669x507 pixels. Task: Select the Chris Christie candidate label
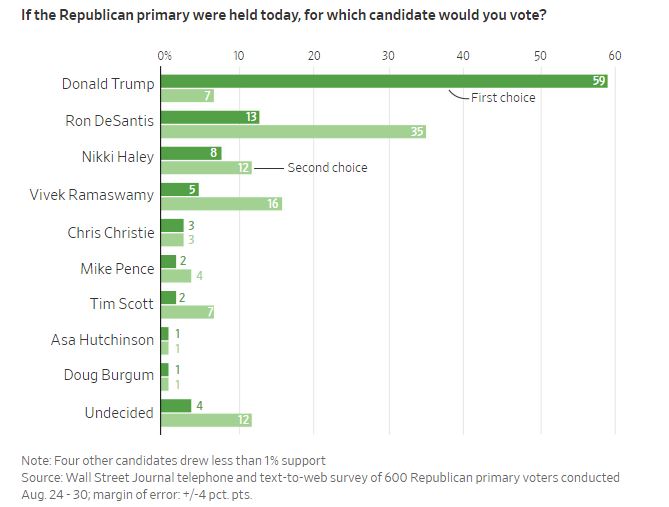(x=111, y=232)
